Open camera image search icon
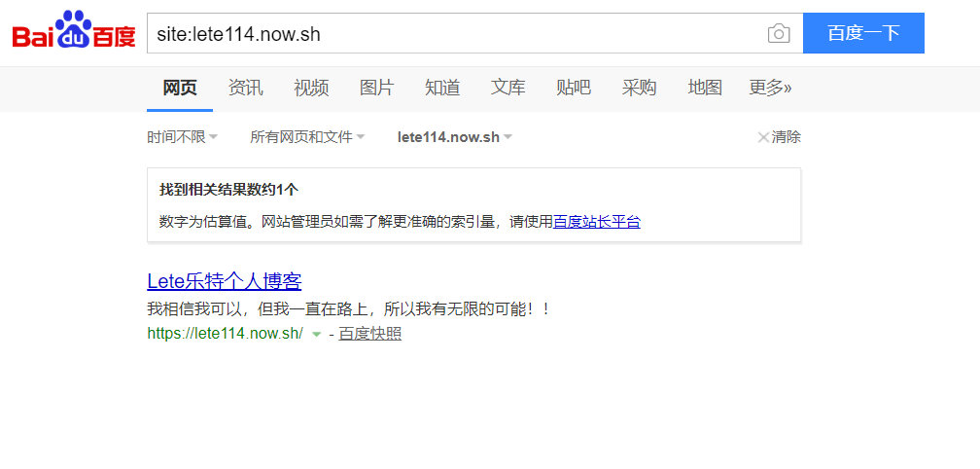The width and height of the screenshot is (980, 469). (778, 34)
